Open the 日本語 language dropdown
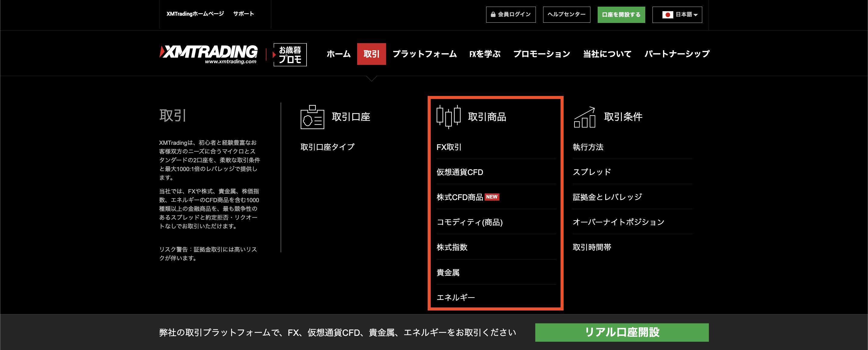Viewport: 868px width, 350px height. [x=677, y=15]
